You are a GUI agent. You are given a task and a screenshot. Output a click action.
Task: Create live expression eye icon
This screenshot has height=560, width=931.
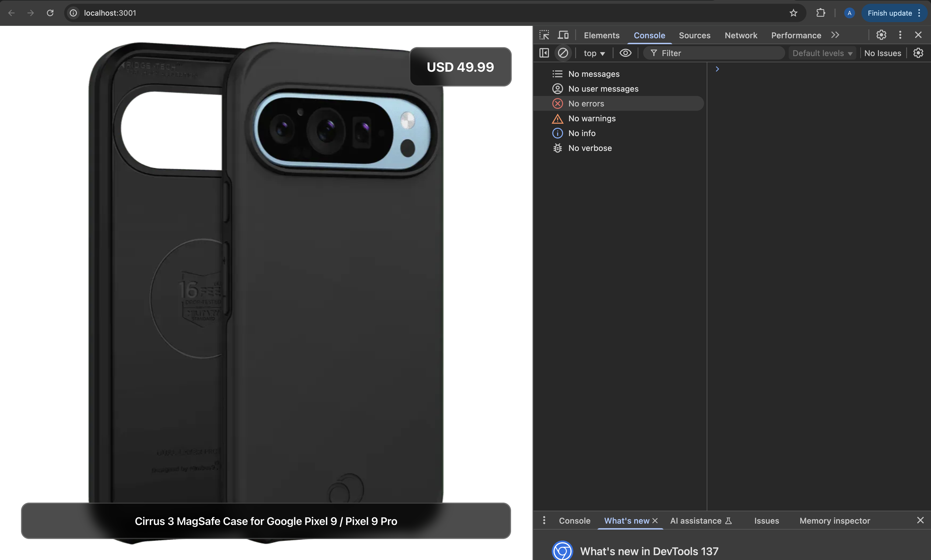pyautogui.click(x=625, y=53)
